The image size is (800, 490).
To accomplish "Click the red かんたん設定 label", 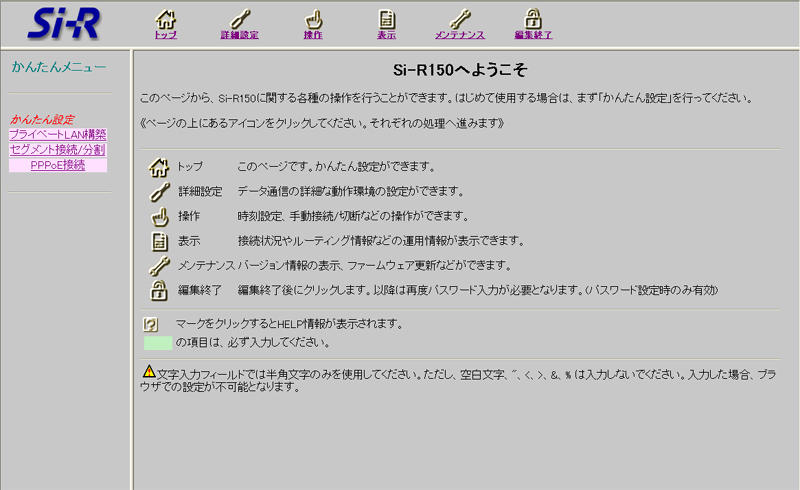I will click(x=42, y=119).
